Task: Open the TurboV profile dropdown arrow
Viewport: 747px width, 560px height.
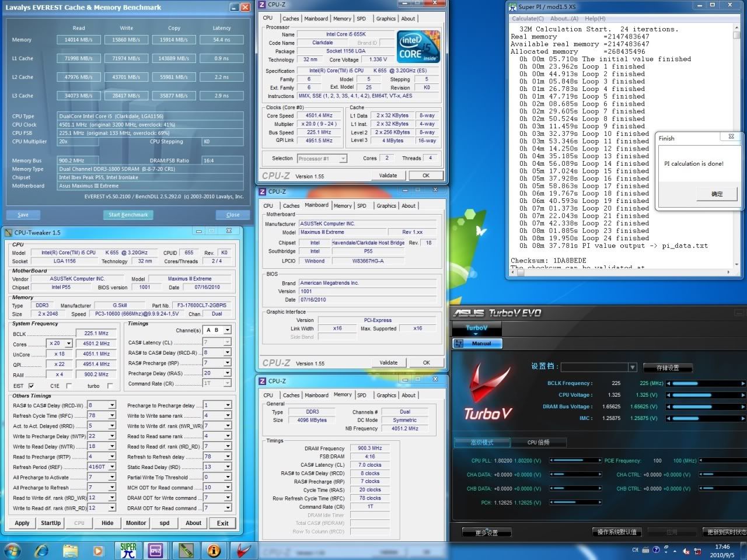Action: [632, 367]
